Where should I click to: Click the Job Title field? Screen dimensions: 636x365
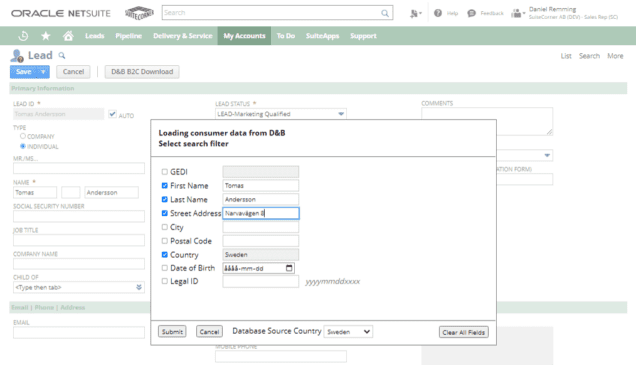coord(79,240)
